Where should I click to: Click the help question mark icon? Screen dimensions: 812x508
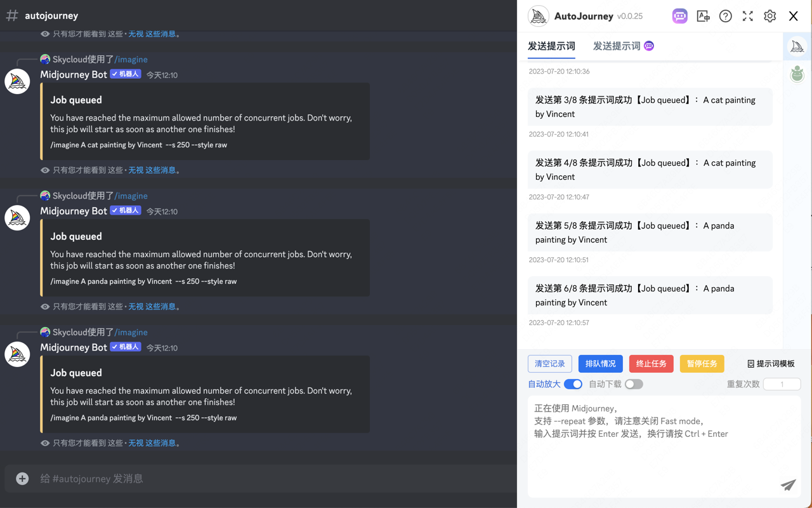725,16
